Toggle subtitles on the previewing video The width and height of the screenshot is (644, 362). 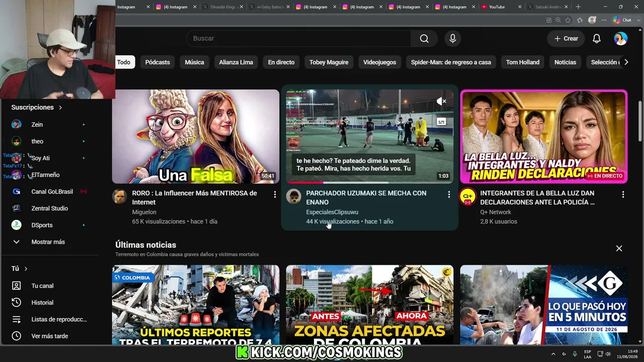(x=441, y=122)
